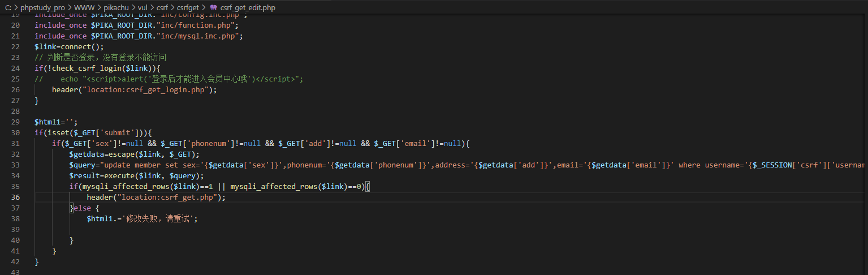The image size is (868, 275).
Task: Click line number 36 in the gutter
Action: tap(15, 197)
